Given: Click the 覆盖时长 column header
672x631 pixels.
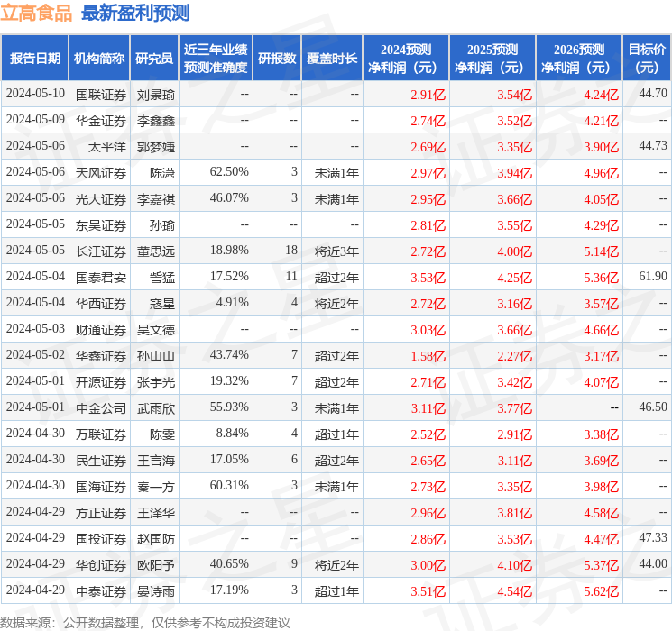Looking at the screenshot, I should point(332,58).
